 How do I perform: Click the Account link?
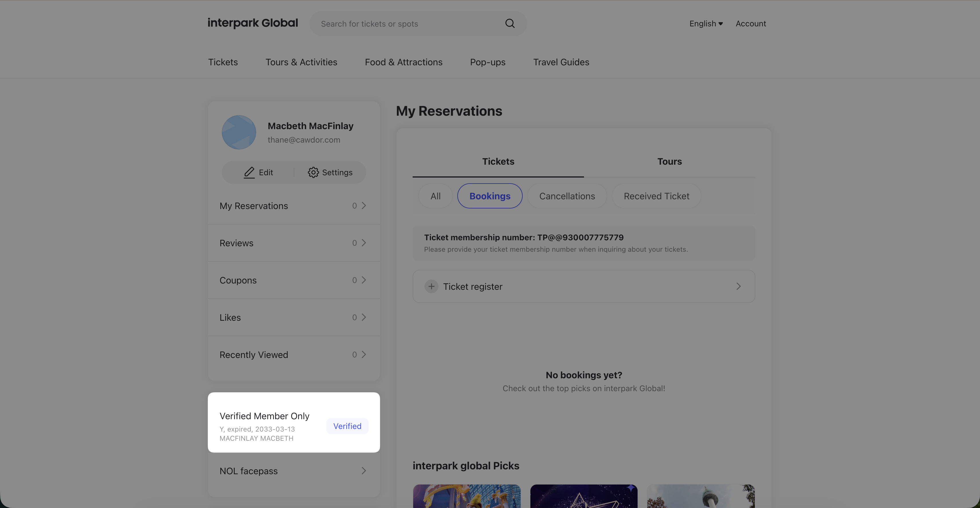tap(750, 23)
